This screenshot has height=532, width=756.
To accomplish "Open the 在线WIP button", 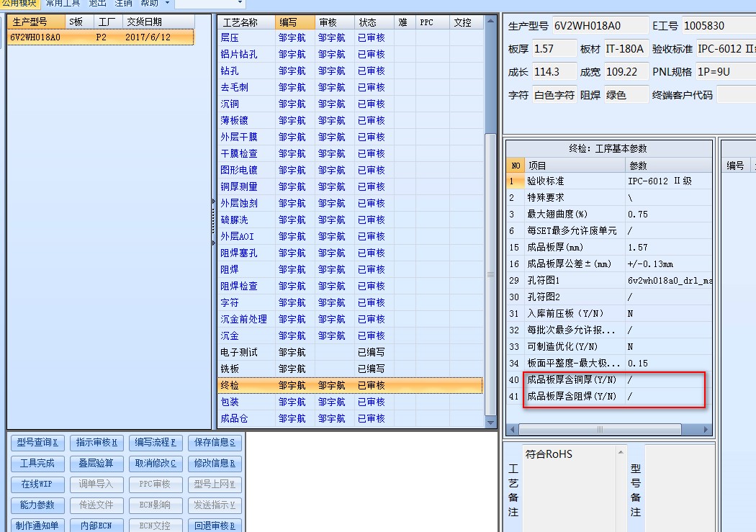I will 37,484.
